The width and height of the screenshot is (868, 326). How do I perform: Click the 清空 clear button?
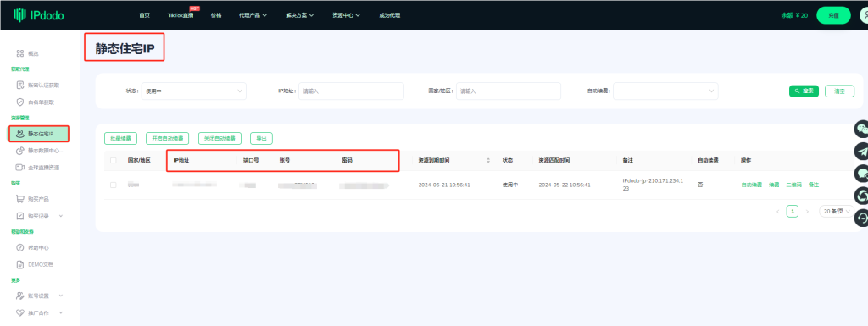pyautogui.click(x=839, y=91)
